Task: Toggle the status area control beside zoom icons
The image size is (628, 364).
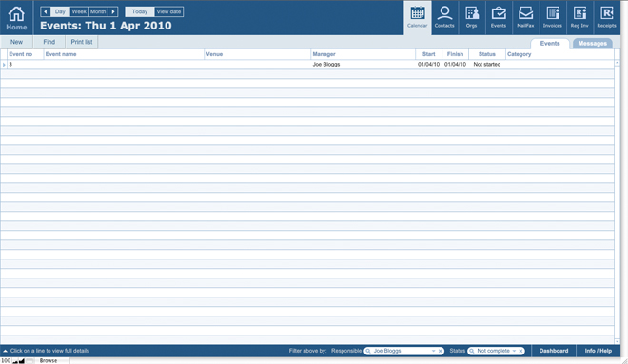Action: pyautogui.click(x=29, y=361)
